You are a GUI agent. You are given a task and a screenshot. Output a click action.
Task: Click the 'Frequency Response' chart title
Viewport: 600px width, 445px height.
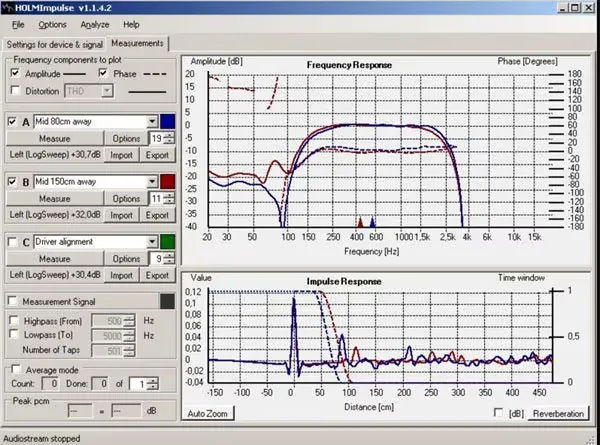tap(349, 65)
